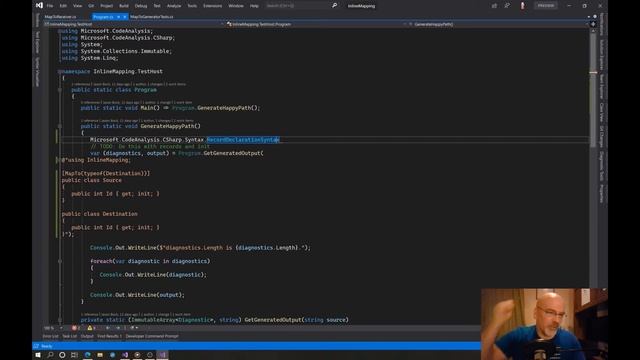Open the Edit menu
This screenshot has width=640, height=360.
(63, 6)
